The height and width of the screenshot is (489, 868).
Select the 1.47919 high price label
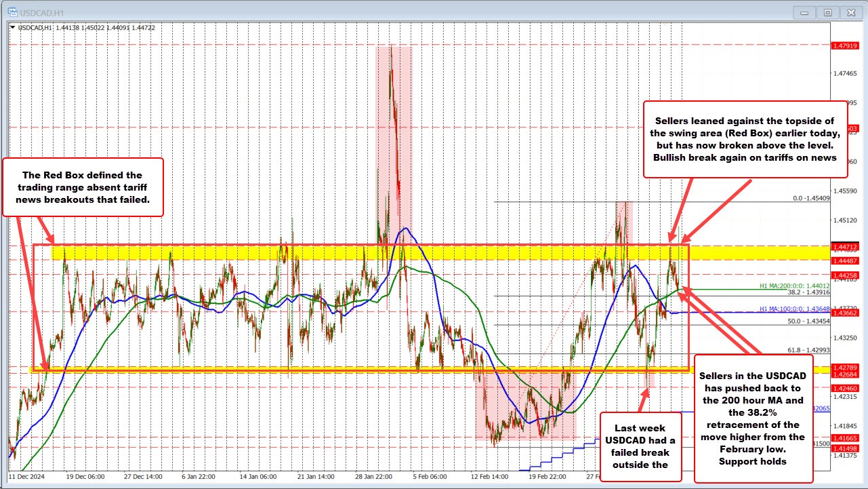click(844, 47)
